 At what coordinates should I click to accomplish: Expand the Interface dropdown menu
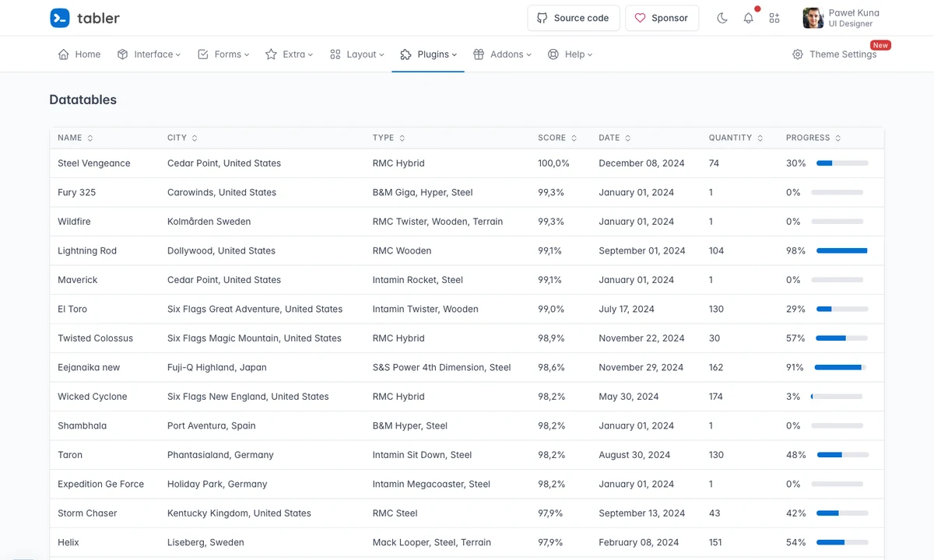pos(149,54)
